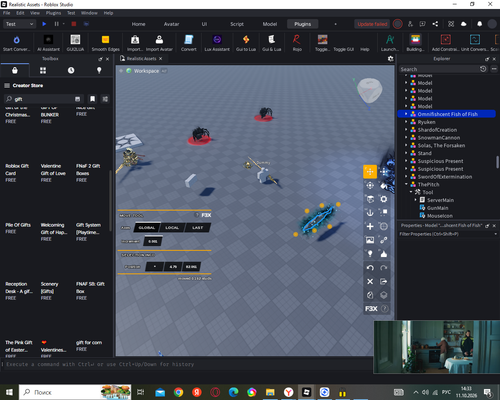Switch to the Model ribbon tab
The width and height of the screenshot is (500, 400).
coord(270,24)
